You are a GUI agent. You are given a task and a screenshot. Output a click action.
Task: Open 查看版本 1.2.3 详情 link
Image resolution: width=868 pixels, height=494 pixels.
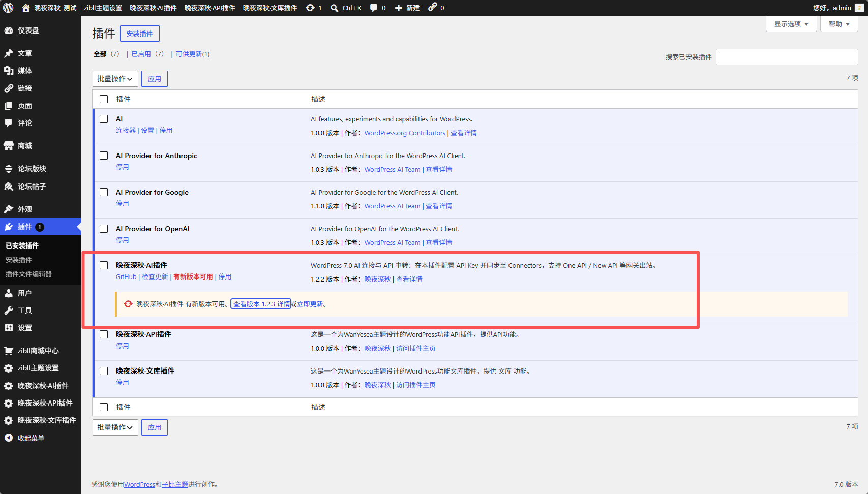(261, 304)
